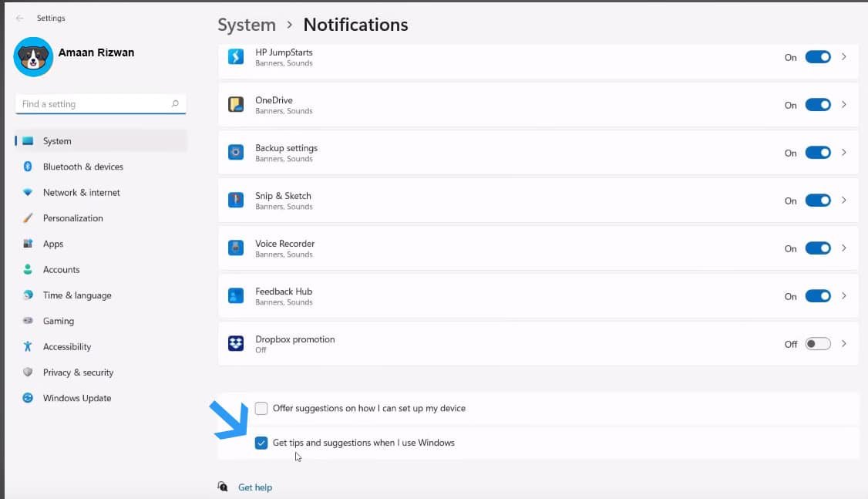Turn off Feedback Hub notifications
This screenshot has height=499, width=868.
pyautogui.click(x=817, y=295)
